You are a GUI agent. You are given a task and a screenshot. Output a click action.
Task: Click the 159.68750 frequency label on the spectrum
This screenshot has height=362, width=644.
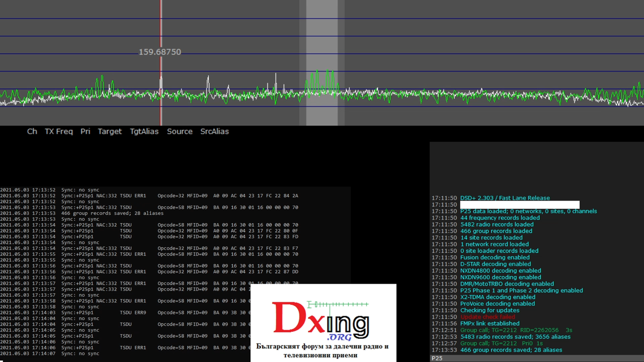pos(160,52)
